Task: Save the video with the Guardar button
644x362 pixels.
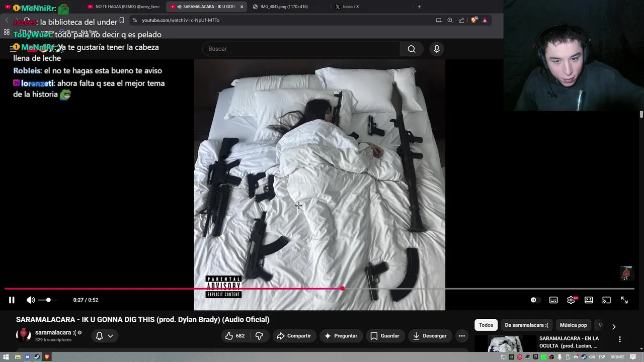Action: click(385, 336)
